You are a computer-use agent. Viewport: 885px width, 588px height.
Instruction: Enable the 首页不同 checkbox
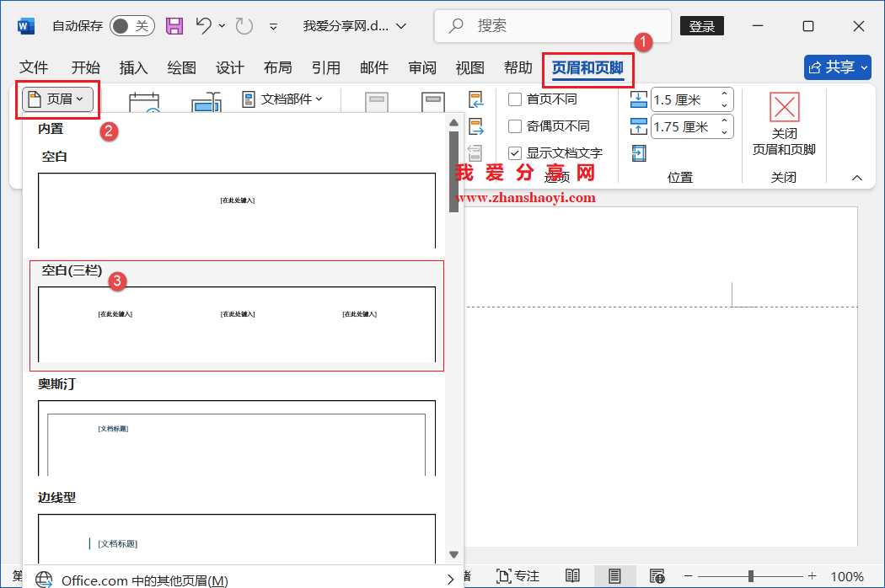pyautogui.click(x=515, y=100)
